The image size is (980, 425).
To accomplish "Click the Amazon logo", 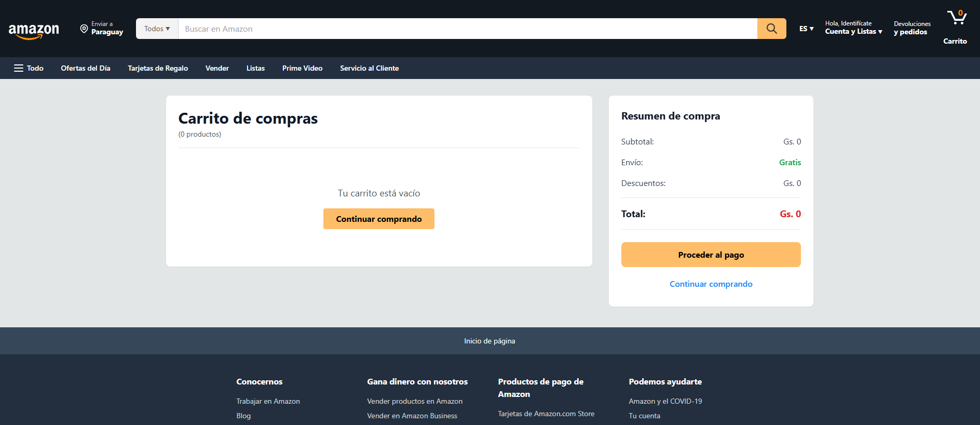I will click(34, 31).
